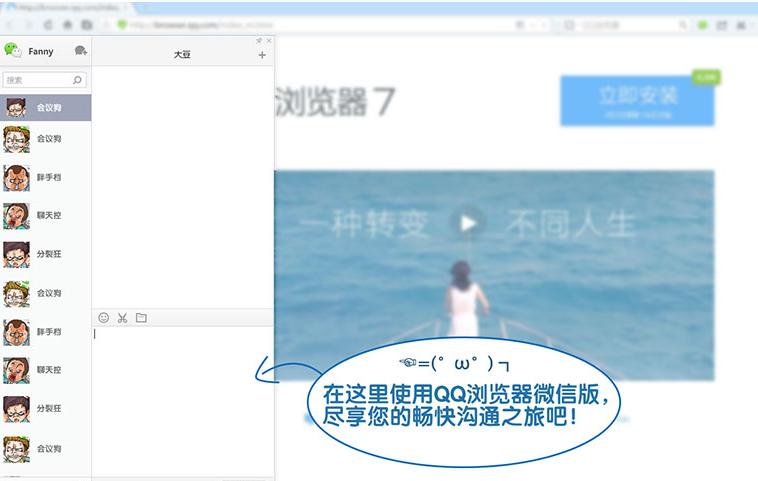Select the first 胖手档 contact in the list

(x=45, y=177)
